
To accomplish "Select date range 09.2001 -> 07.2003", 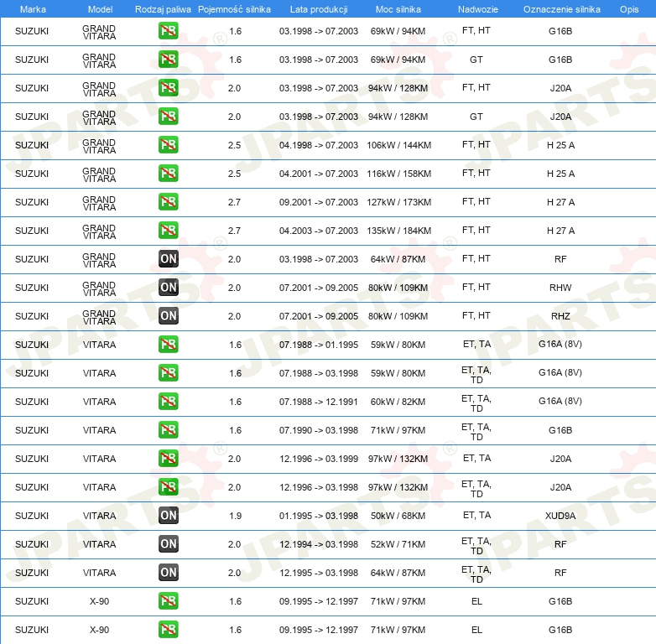I will pyautogui.click(x=319, y=202).
